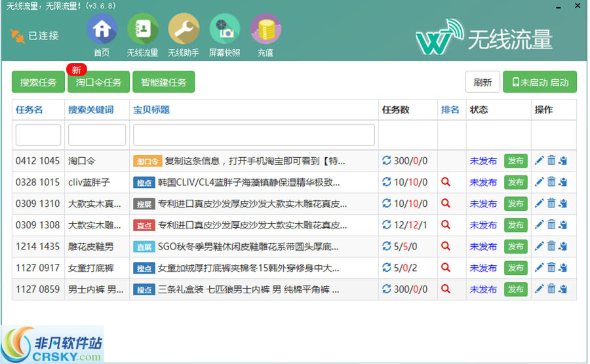
Task: Delete task 0309 1310 with trash icon
Action: (551, 203)
